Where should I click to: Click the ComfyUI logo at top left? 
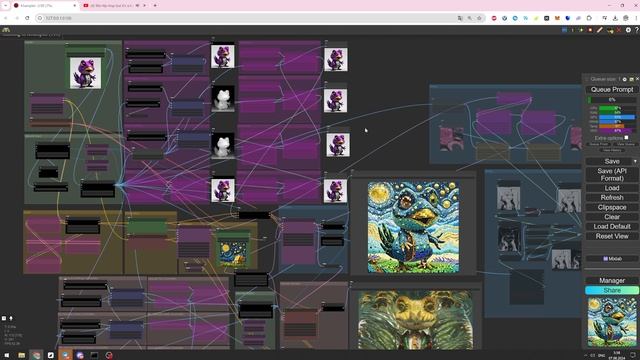point(6,30)
